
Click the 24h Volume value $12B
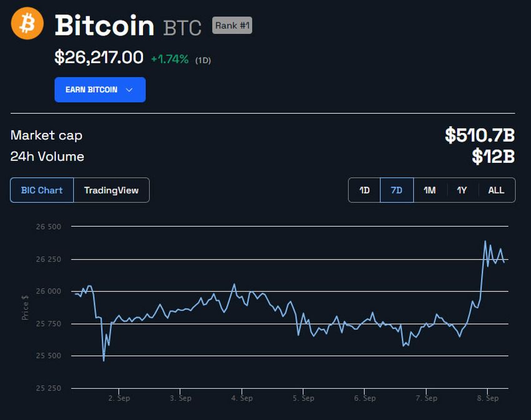(497, 157)
